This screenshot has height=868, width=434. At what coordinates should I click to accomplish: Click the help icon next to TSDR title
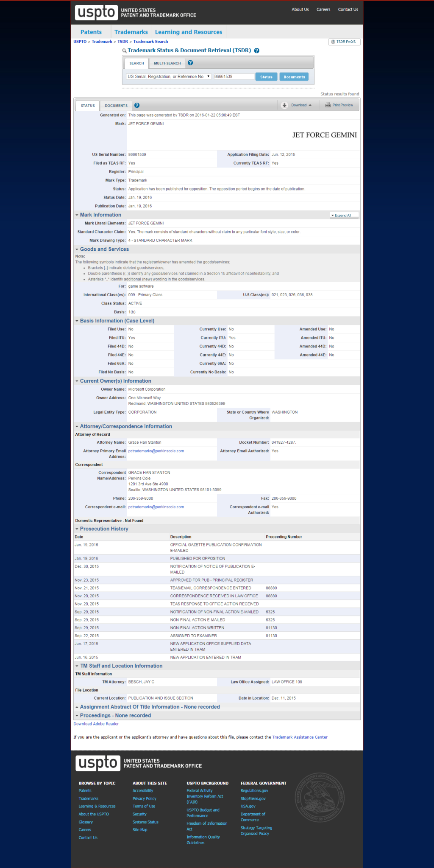coord(257,50)
